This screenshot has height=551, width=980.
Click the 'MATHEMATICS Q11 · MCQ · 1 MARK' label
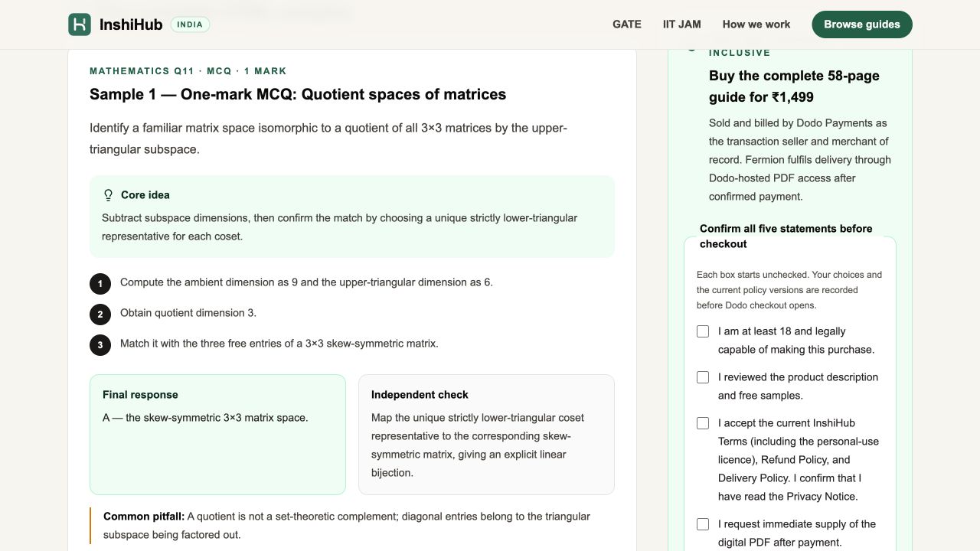tap(188, 71)
